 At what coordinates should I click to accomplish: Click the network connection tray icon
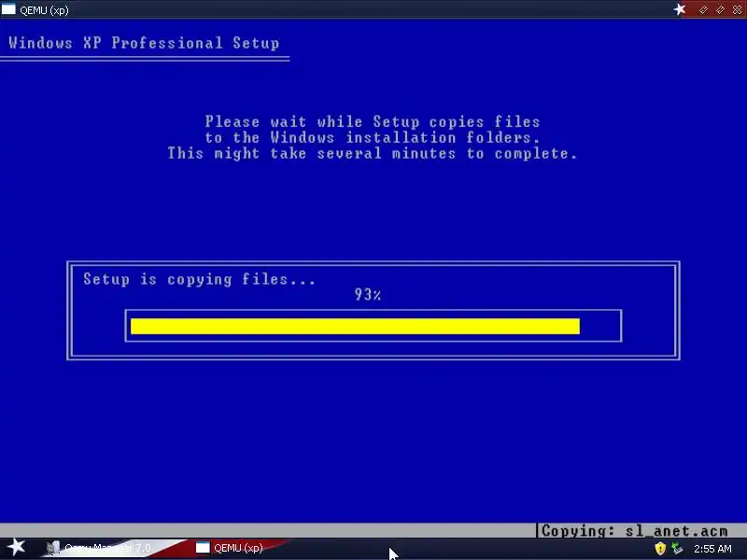[x=676, y=549]
